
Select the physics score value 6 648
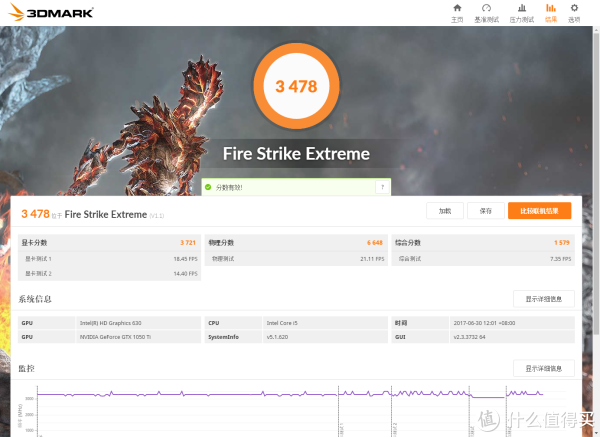point(375,243)
